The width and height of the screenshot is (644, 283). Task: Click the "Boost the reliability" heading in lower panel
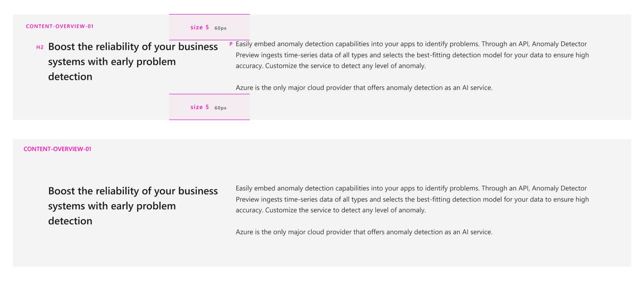[133, 191]
